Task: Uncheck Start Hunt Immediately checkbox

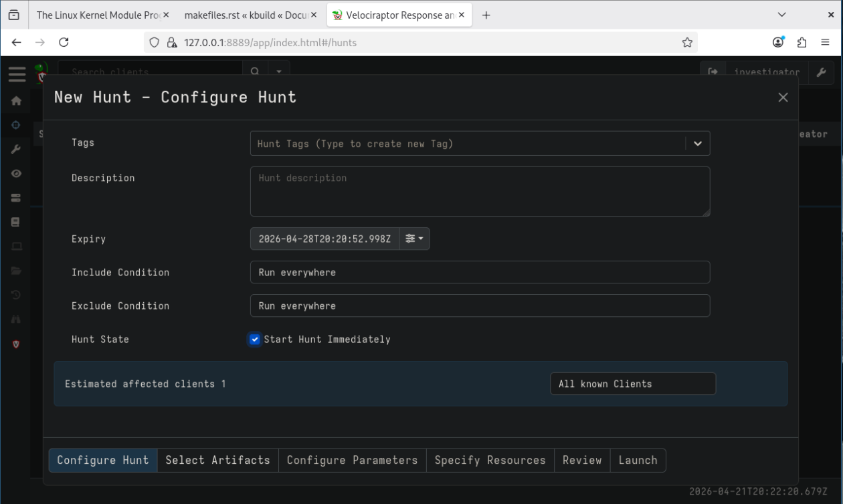Action: click(x=255, y=340)
